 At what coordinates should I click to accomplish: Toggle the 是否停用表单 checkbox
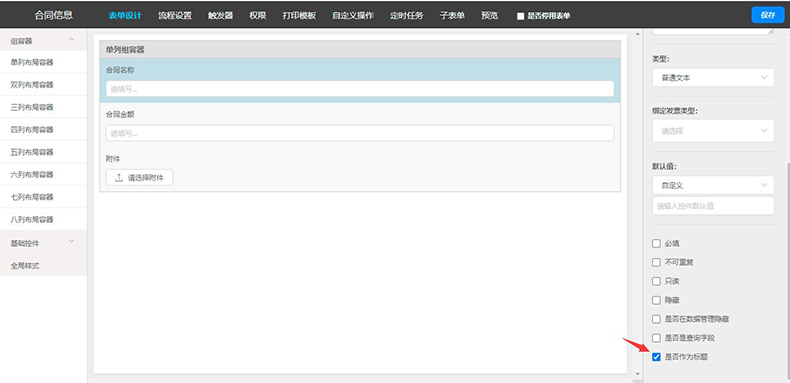[520, 16]
